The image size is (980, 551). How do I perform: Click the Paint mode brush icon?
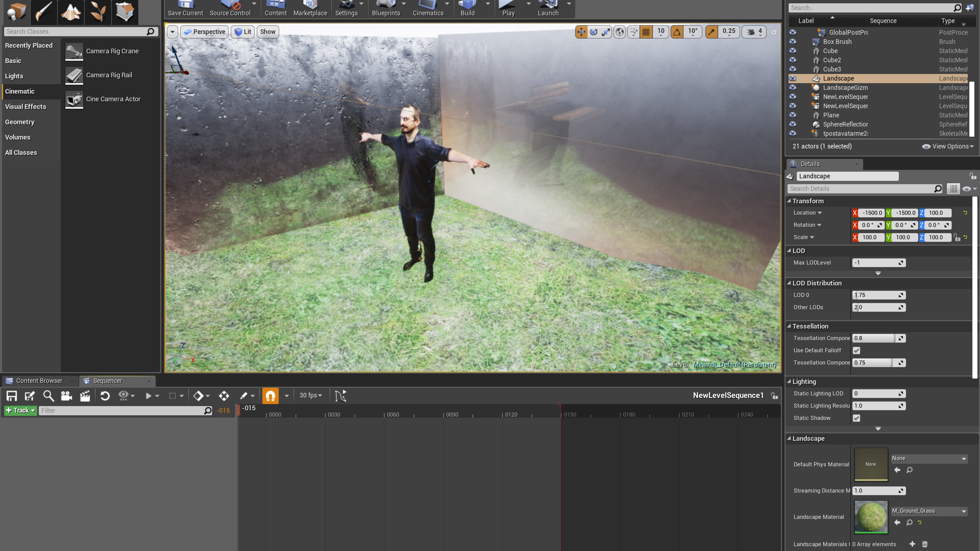click(x=44, y=12)
